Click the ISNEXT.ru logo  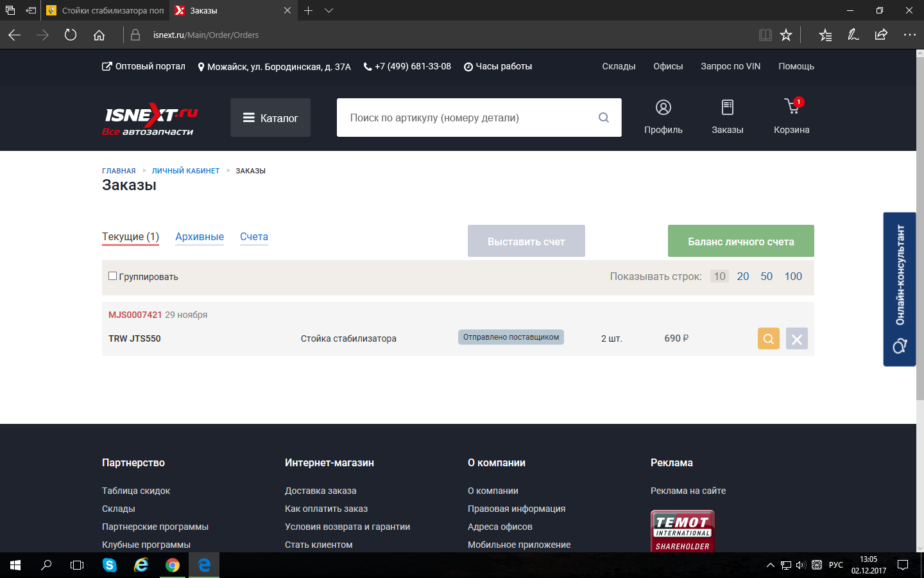(x=151, y=118)
